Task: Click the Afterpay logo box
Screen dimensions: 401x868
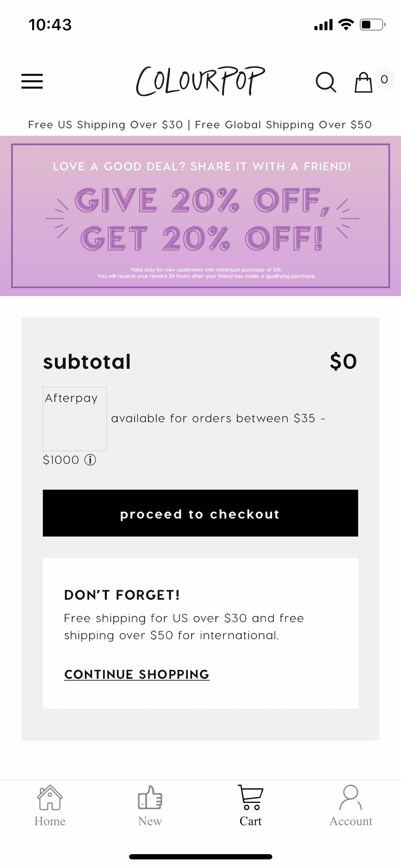Action: click(x=75, y=418)
